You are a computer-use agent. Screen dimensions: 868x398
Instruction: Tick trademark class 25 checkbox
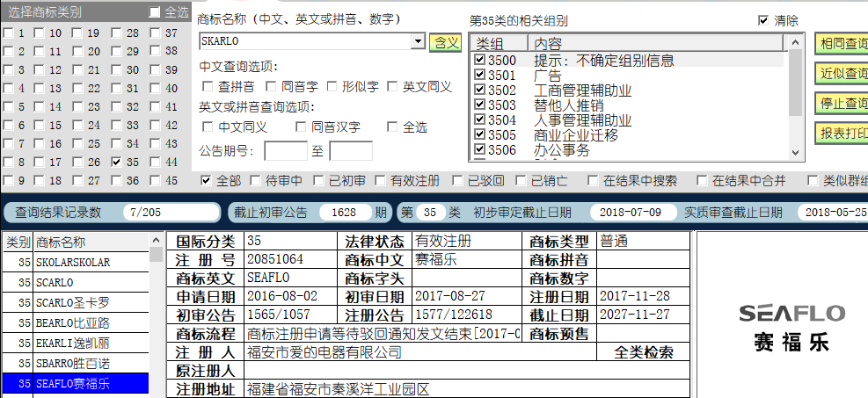click(77, 144)
